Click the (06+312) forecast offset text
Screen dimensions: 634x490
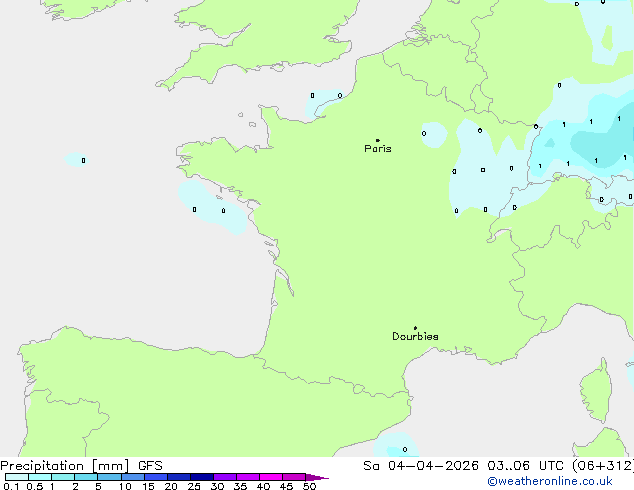602,465
